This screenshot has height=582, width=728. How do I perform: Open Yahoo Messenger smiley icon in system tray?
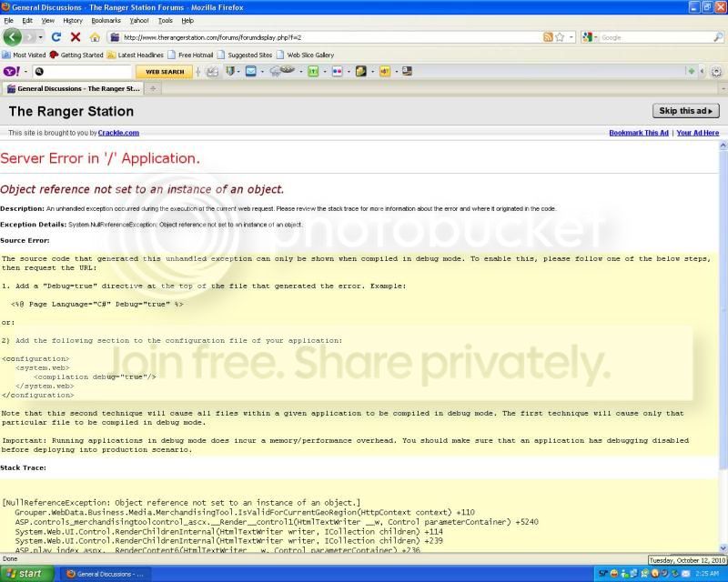pos(613,574)
